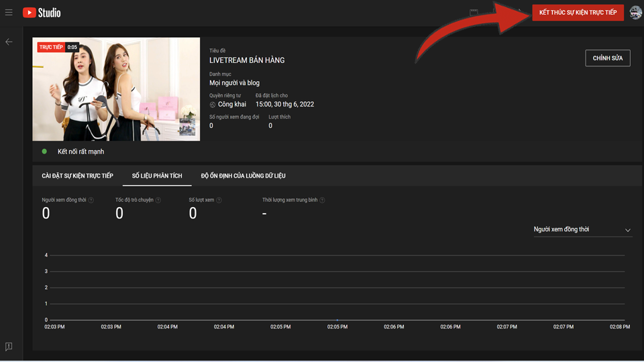The width and height of the screenshot is (644, 362).
Task: Click the Tốc độ trò chuyện metric value
Action: (119, 213)
